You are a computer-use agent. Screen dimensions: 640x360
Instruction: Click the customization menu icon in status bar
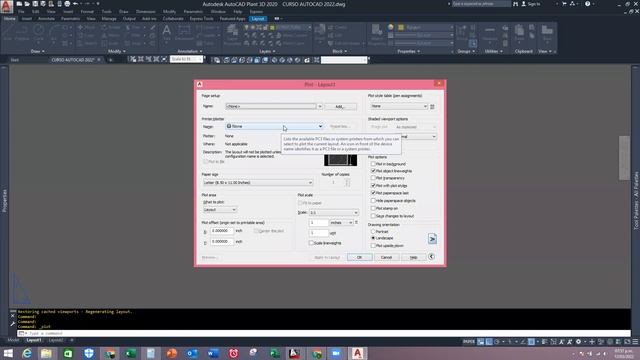tap(635, 342)
